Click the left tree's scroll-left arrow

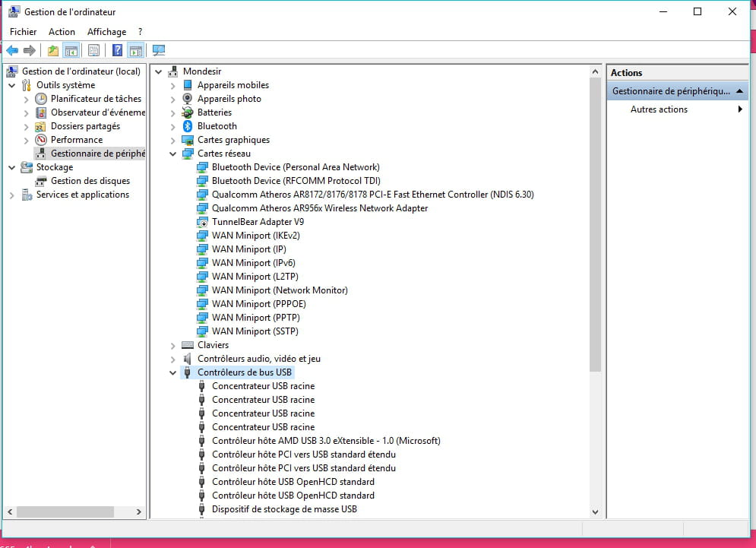[x=10, y=512]
